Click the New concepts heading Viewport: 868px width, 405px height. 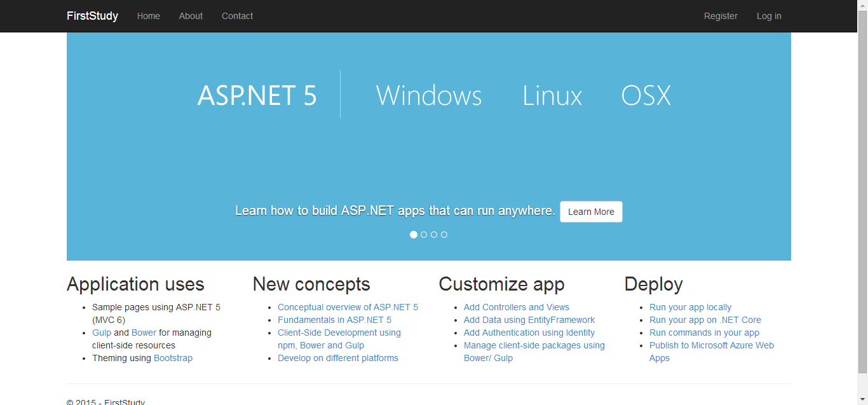(311, 284)
